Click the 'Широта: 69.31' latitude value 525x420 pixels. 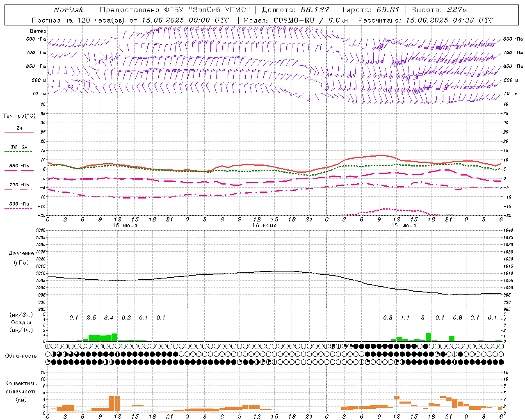tap(370, 10)
